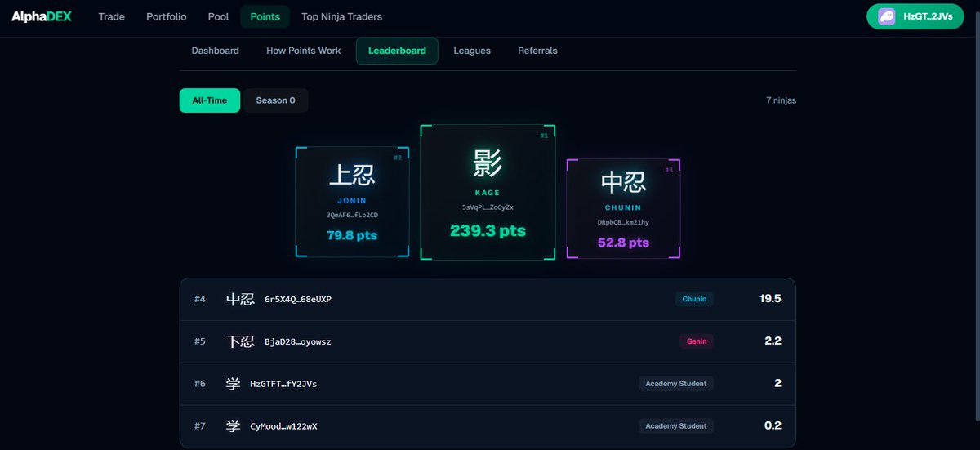
Task: Click the Jonin kanji on the #2 card
Action: [352, 176]
